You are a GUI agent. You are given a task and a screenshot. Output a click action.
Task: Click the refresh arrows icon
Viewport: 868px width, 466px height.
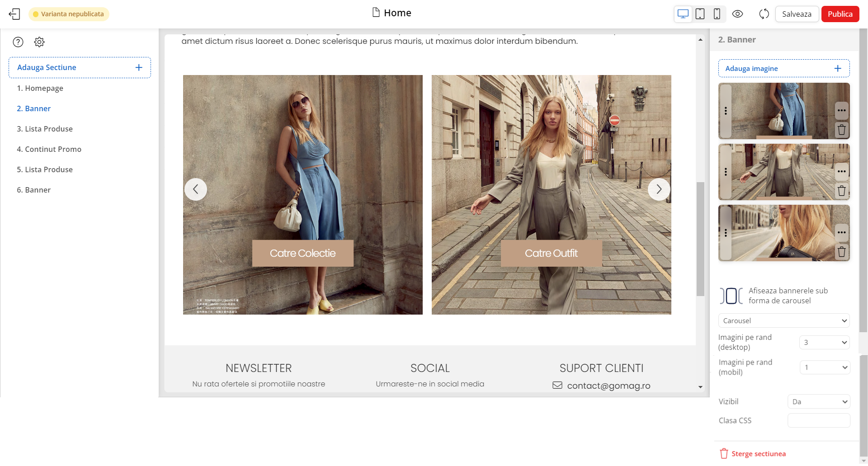coord(764,14)
